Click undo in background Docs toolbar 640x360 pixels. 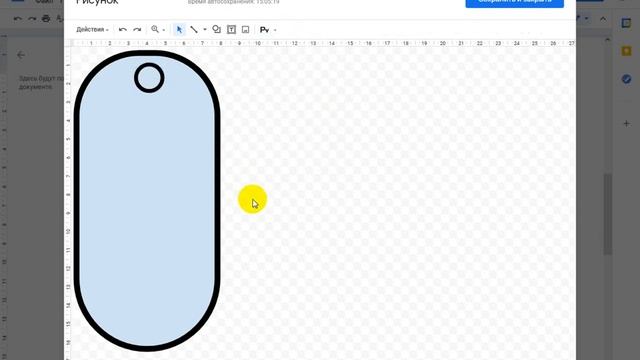tap(18, 19)
